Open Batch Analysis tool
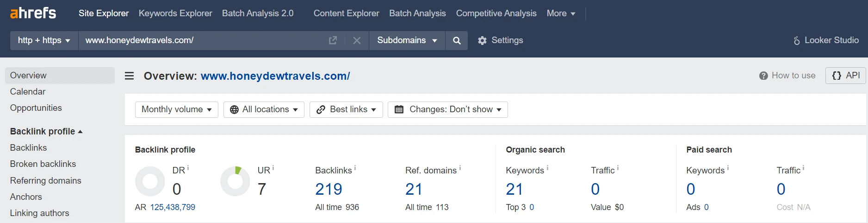 417,13
